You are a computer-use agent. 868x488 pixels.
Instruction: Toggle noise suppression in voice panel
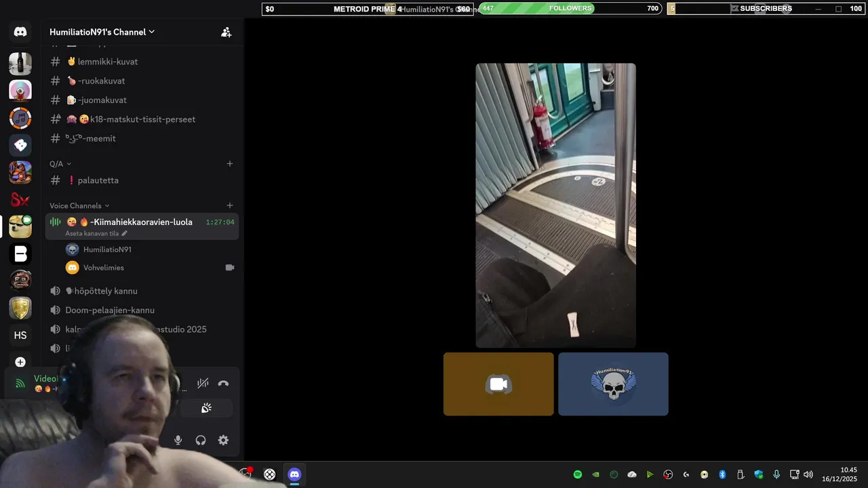click(203, 383)
